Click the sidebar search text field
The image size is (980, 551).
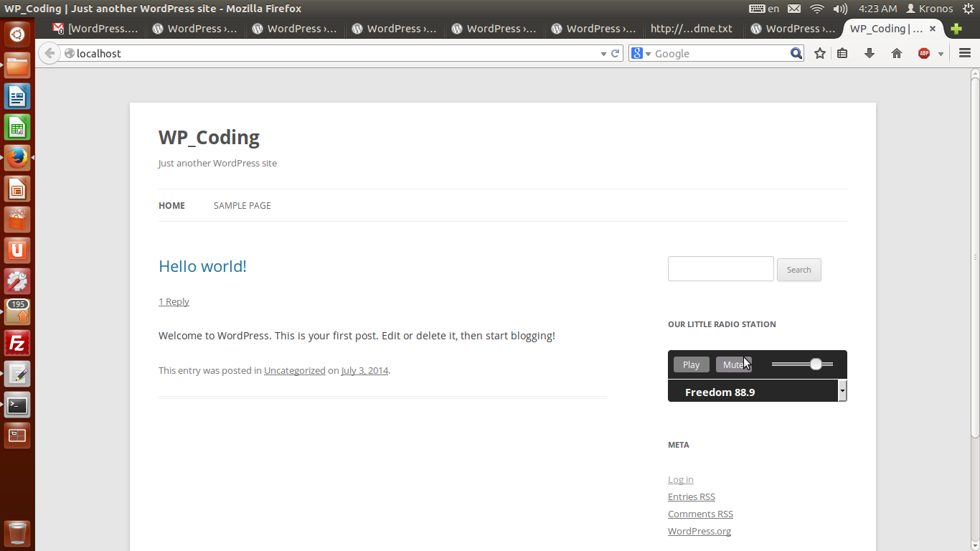point(720,269)
